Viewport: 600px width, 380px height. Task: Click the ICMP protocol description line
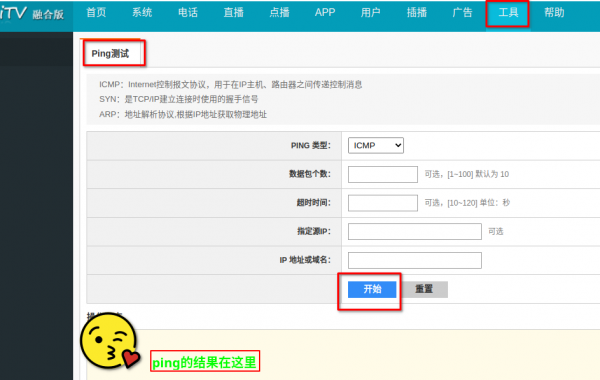pos(231,85)
